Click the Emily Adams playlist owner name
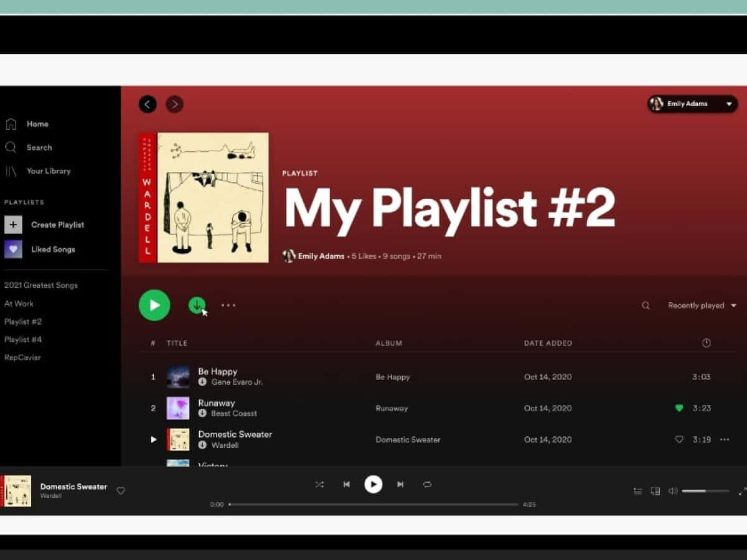The width and height of the screenshot is (747, 560). coord(321,256)
